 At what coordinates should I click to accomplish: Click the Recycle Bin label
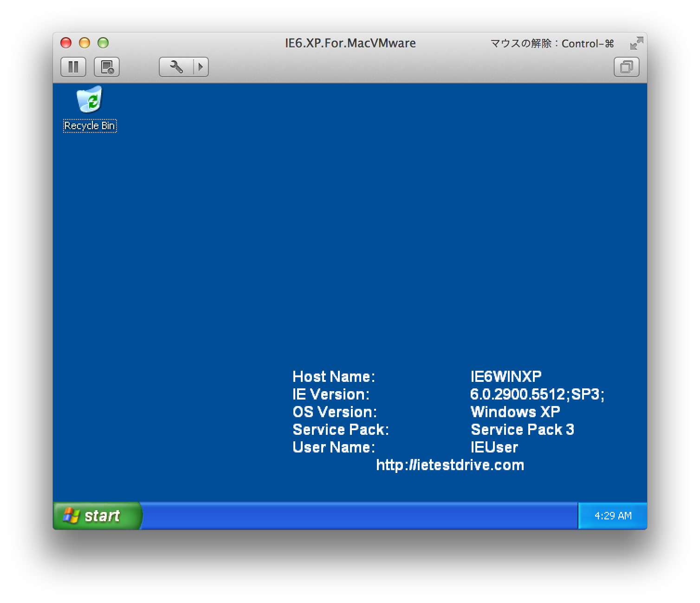90,126
